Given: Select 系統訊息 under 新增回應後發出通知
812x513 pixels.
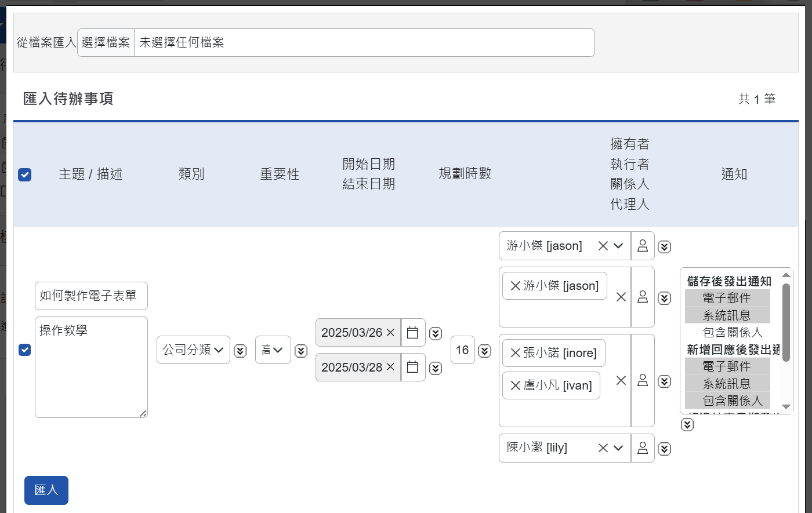Looking at the screenshot, I should tap(727, 384).
